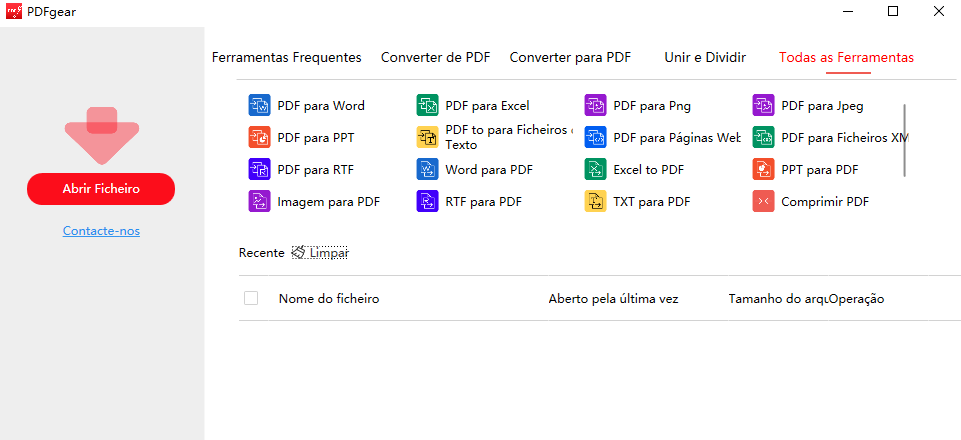This screenshot has width=961, height=440.
Task: Click the Word para PDF icon
Action: 427,169
